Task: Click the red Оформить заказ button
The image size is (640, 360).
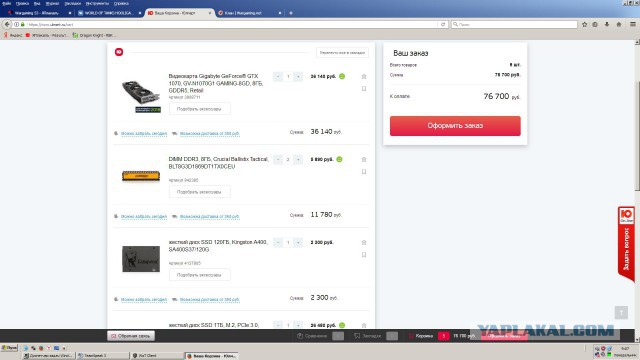Action: click(455, 126)
